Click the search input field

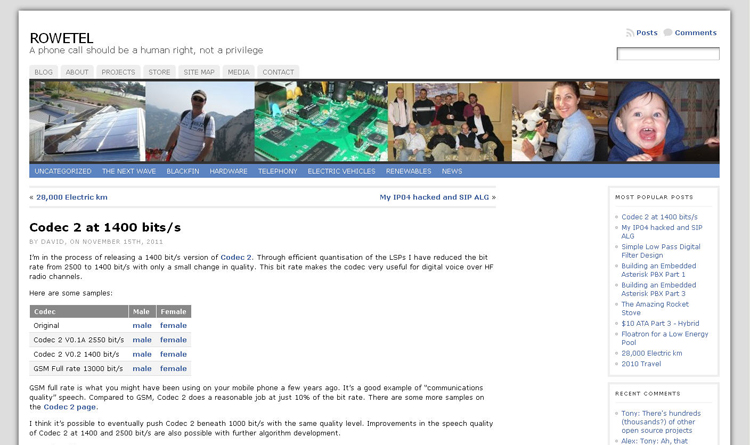667,54
